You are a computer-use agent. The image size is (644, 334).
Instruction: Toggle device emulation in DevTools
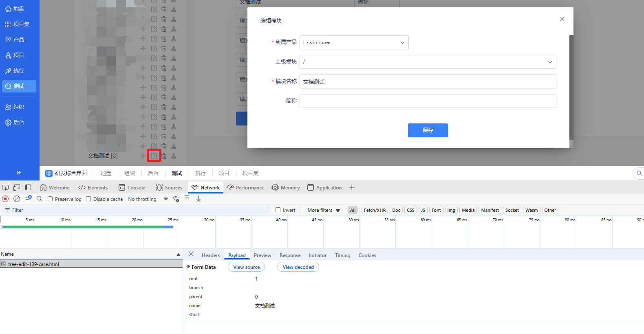pyautogui.click(x=17, y=187)
